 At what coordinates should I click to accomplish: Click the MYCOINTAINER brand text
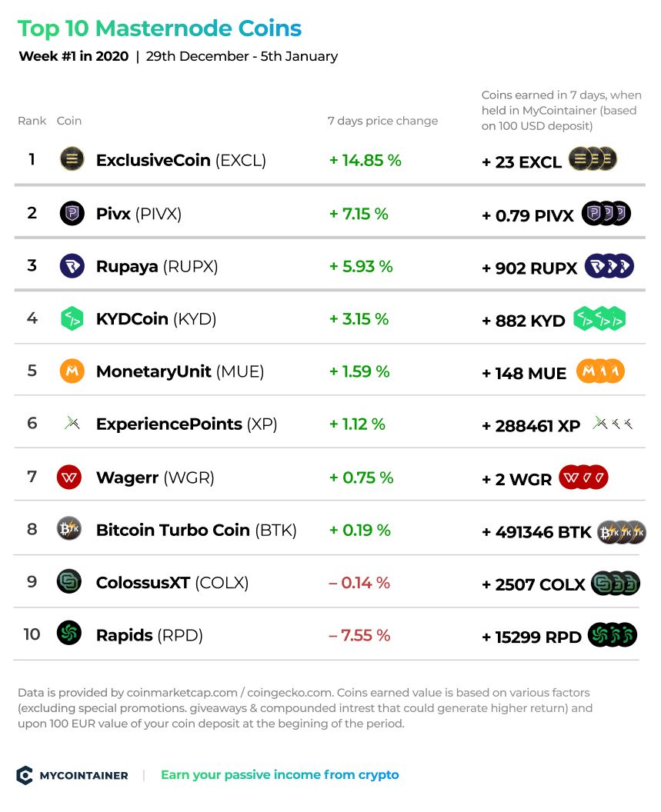(x=84, y=776)
